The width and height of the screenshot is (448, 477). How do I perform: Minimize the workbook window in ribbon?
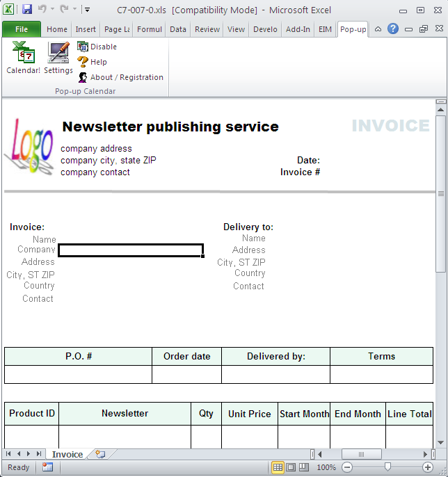[x=408, y=29]
